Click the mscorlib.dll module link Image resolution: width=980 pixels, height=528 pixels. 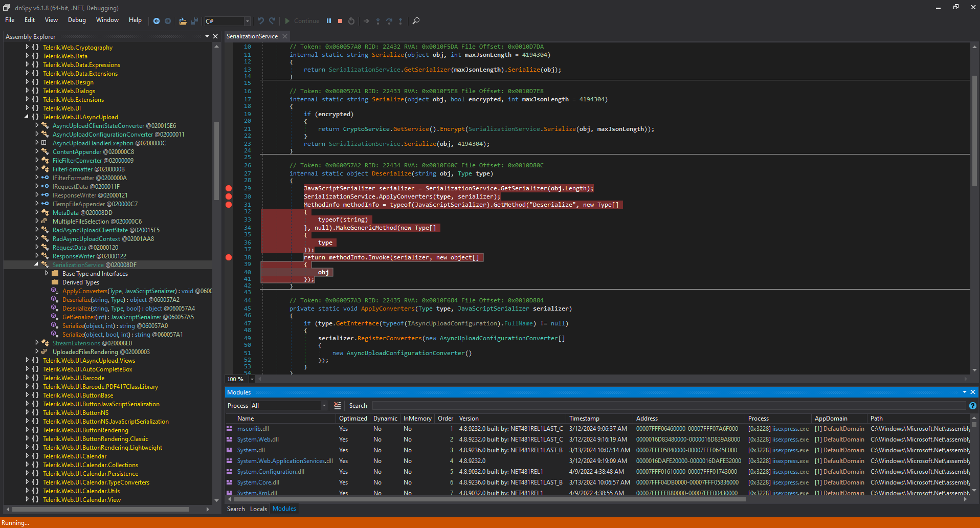pos(253,429)
